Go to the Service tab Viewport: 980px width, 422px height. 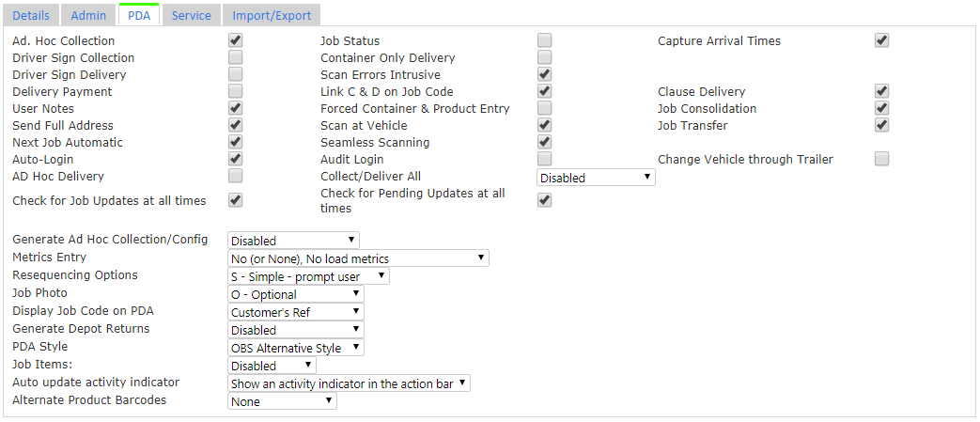coord(192,15)
